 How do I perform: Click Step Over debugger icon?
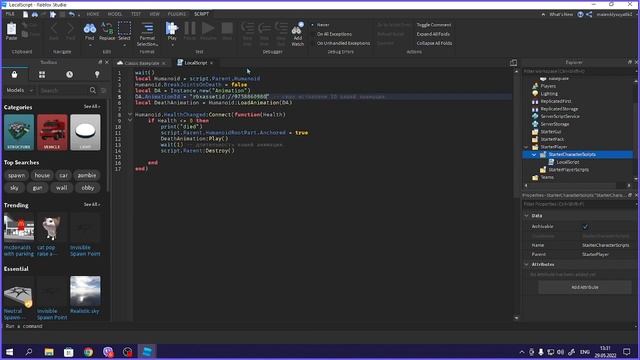[264, 28]
